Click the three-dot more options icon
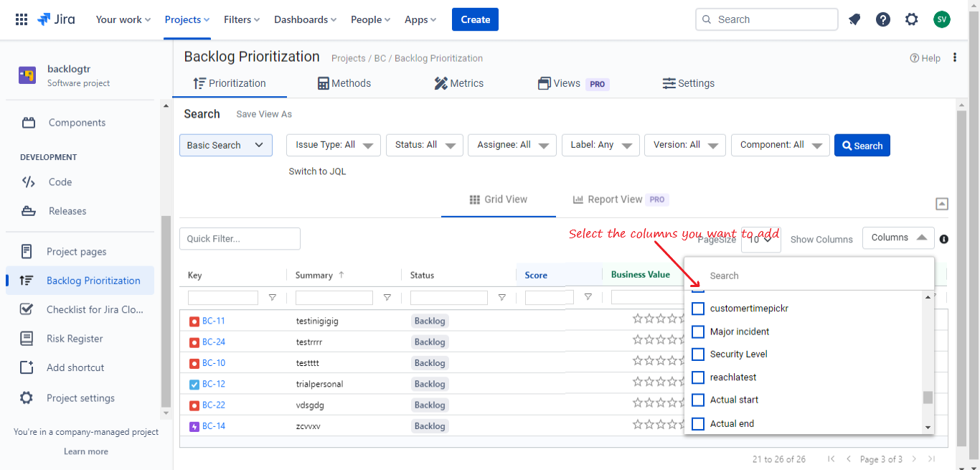 tap(955, 57)
